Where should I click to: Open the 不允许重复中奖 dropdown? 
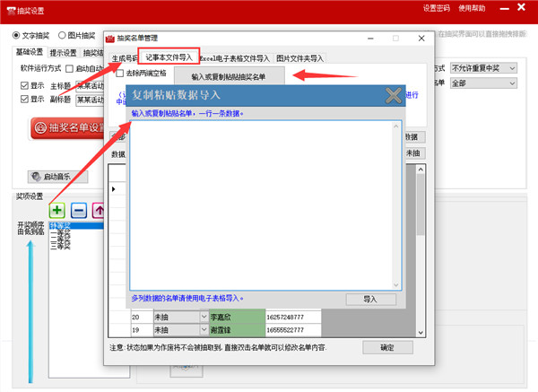pyautogui.click(x=483, y=68)
